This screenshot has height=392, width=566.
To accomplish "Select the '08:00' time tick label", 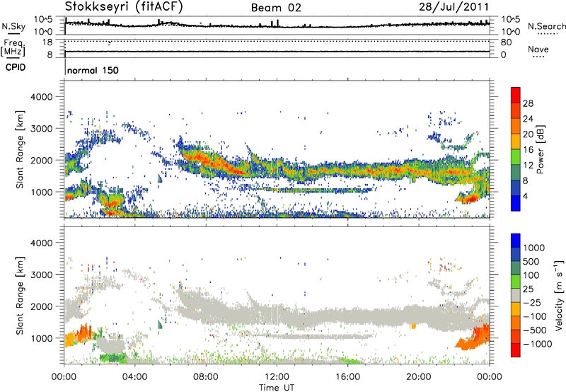I will coord(206,377).
